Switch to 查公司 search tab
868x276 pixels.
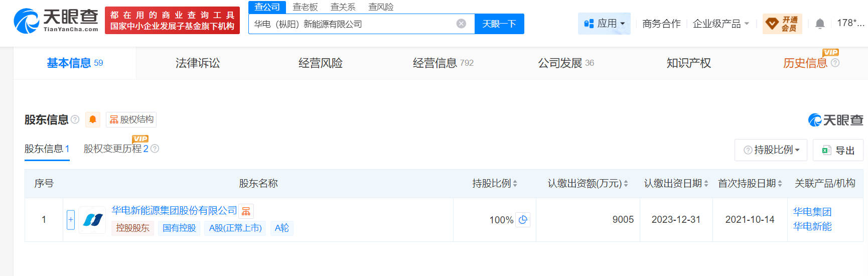click(267, 7)
